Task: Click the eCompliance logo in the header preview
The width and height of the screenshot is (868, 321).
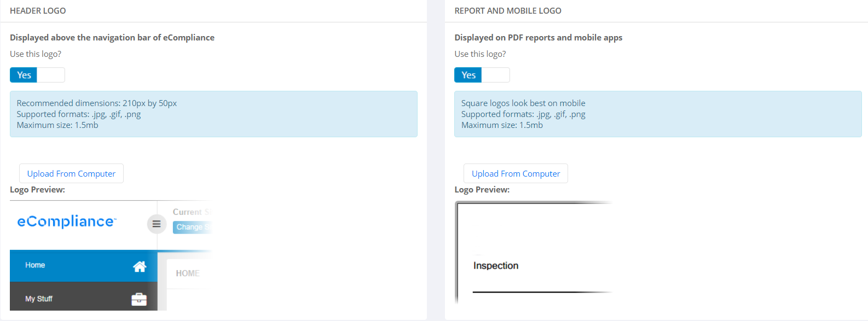Action: [x=67, y=221]
